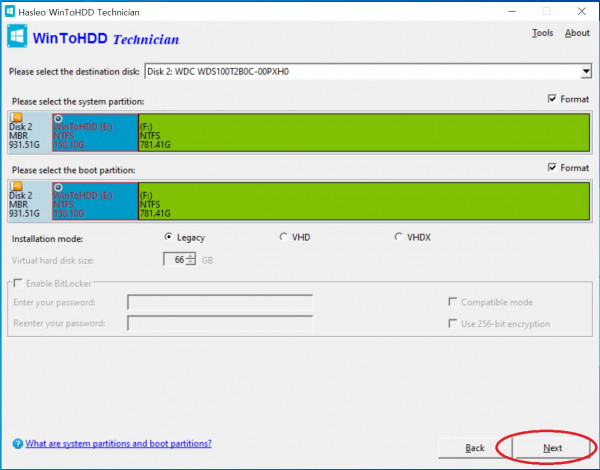Click the destination disk combo box field
The width and height of the screenshot is (600, 470).
click(368, 72)
